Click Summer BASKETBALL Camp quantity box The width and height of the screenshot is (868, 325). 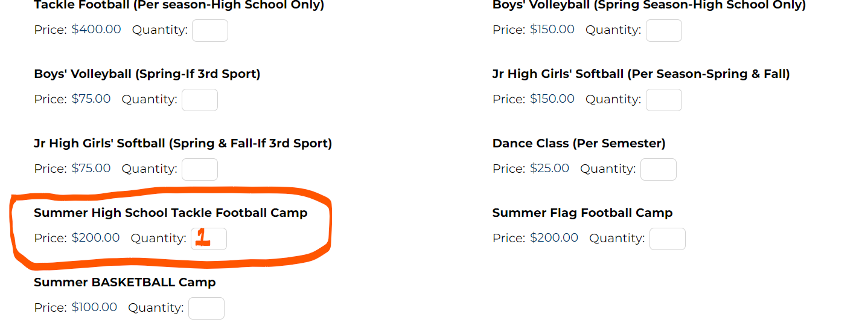pos(206,308)
